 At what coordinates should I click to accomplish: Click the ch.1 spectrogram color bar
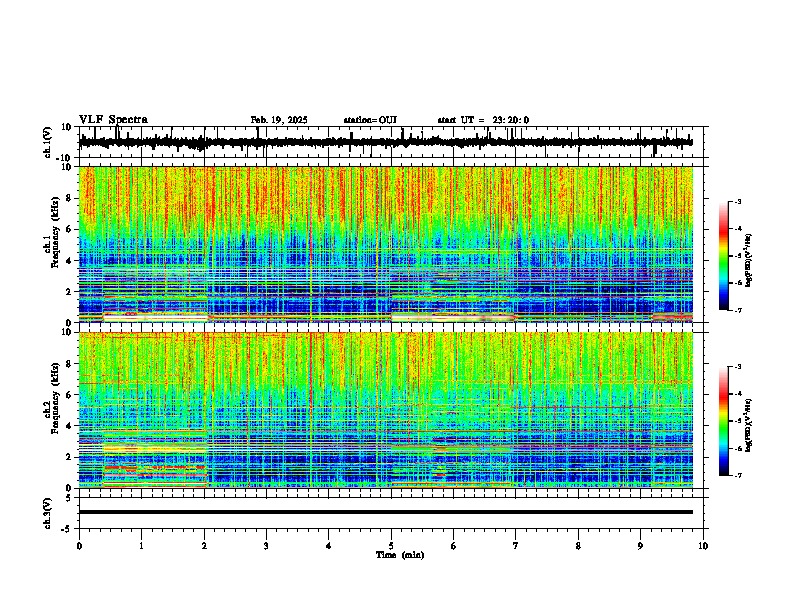[x=723, y=256]
